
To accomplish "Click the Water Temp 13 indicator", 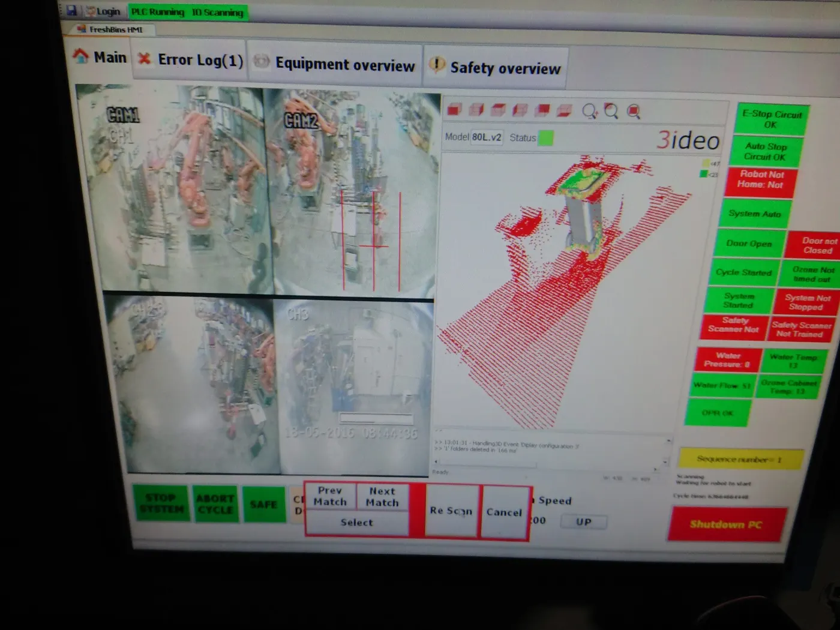I will tap(793, 361).
